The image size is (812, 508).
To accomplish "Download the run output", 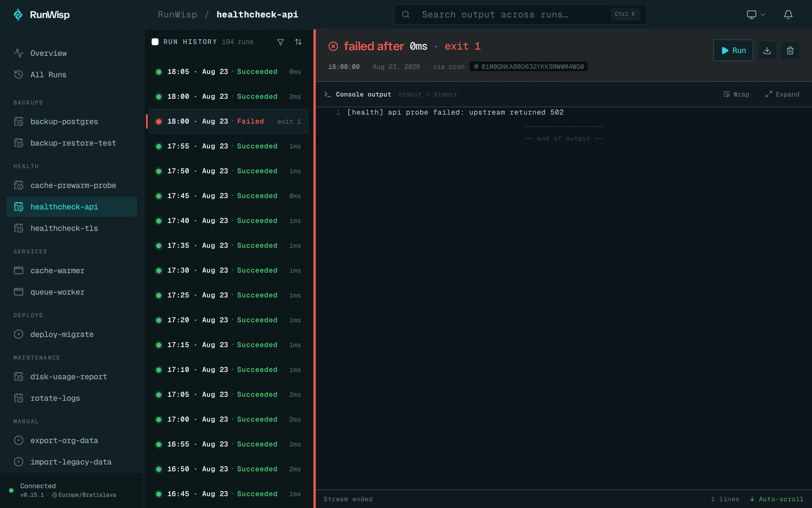I will tap(767, 51).
